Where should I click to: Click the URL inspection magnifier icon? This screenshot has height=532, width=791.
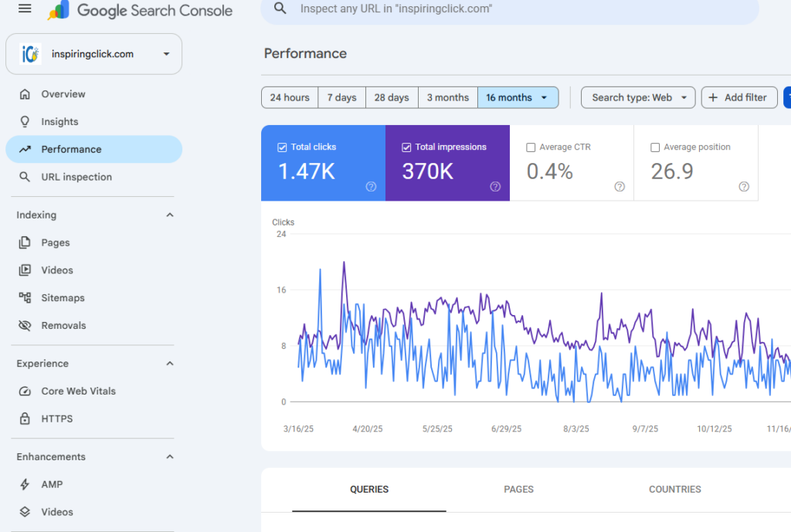click(25, 177)
